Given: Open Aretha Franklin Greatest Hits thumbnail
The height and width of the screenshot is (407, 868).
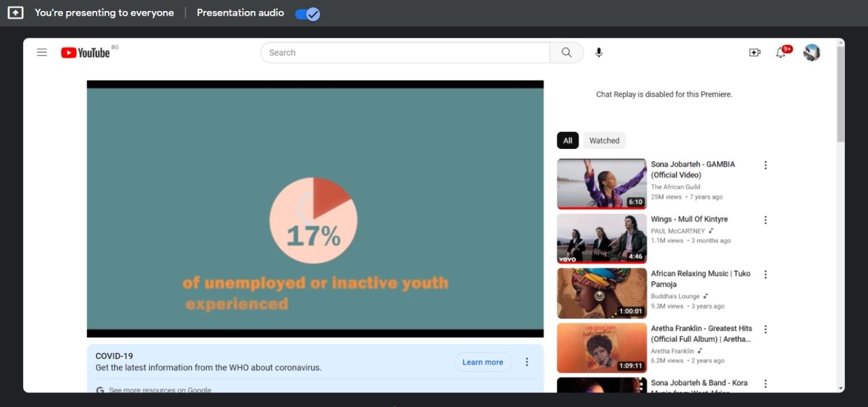Looking at the screenshot, I should (602, 348).
